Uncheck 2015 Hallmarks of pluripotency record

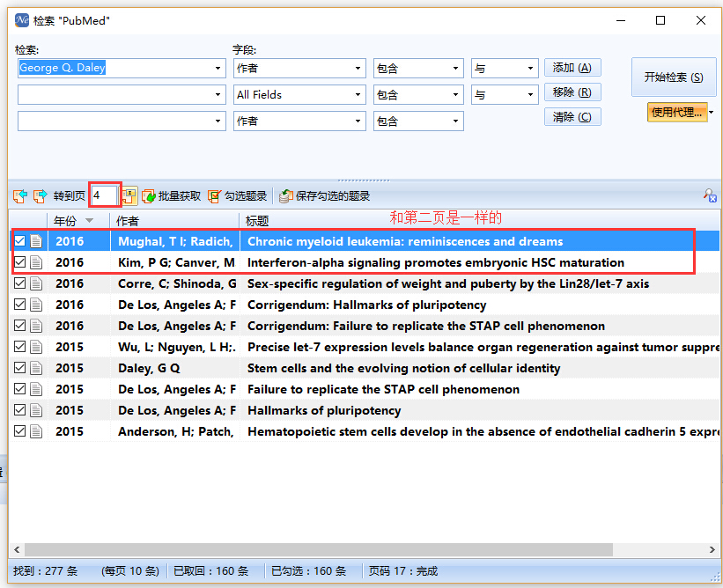19,409
